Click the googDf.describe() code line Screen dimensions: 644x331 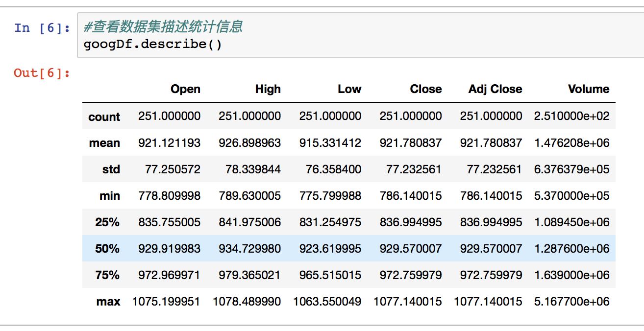pos(153,45)
